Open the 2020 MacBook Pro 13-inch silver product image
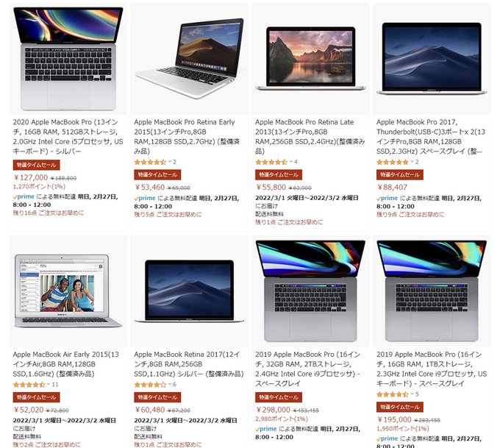 [x=68, y=59]
